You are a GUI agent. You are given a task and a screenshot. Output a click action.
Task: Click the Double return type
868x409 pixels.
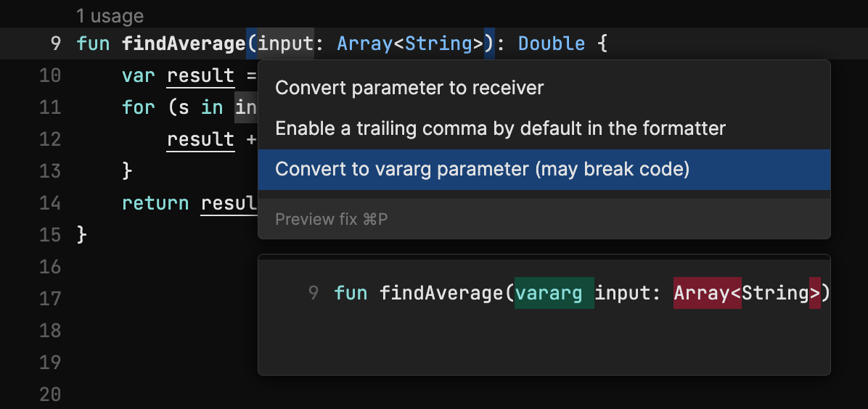[x=552, y=44]
